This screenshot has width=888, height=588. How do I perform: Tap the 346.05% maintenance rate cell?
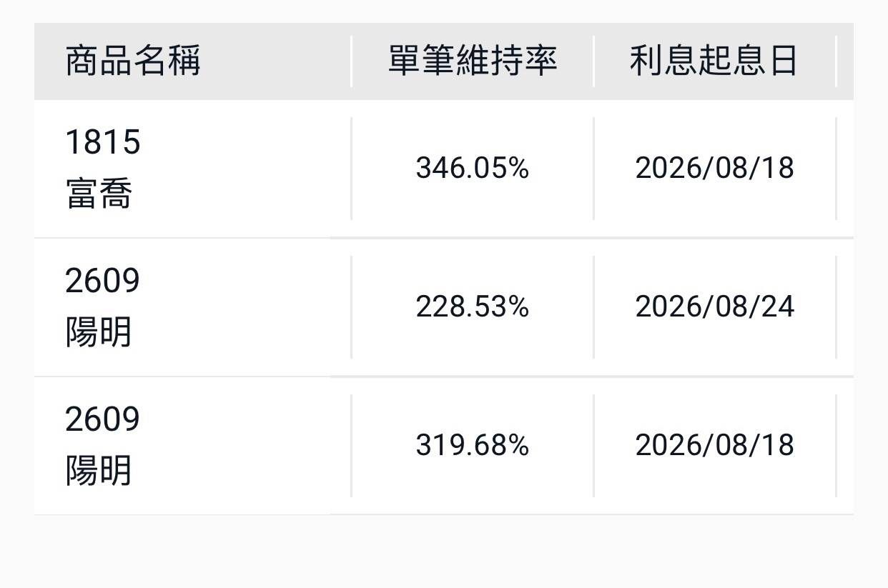click(473, 169)
